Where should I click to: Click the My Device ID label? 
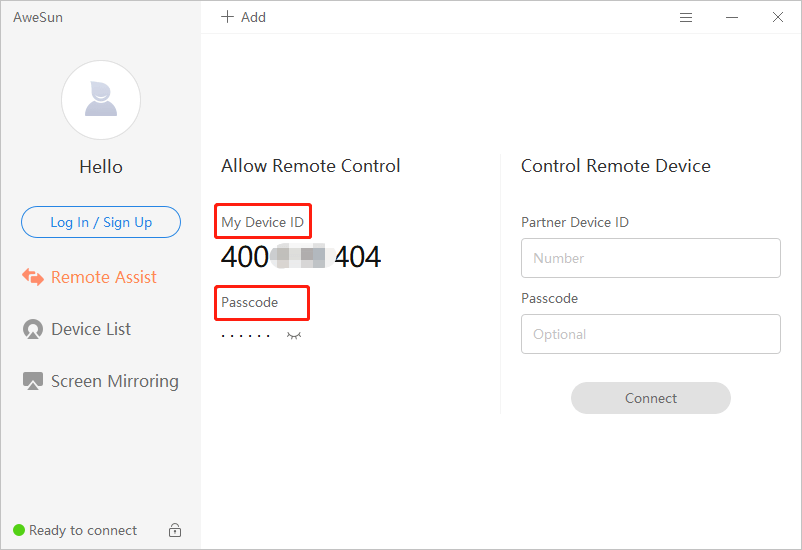pos(262,222)
